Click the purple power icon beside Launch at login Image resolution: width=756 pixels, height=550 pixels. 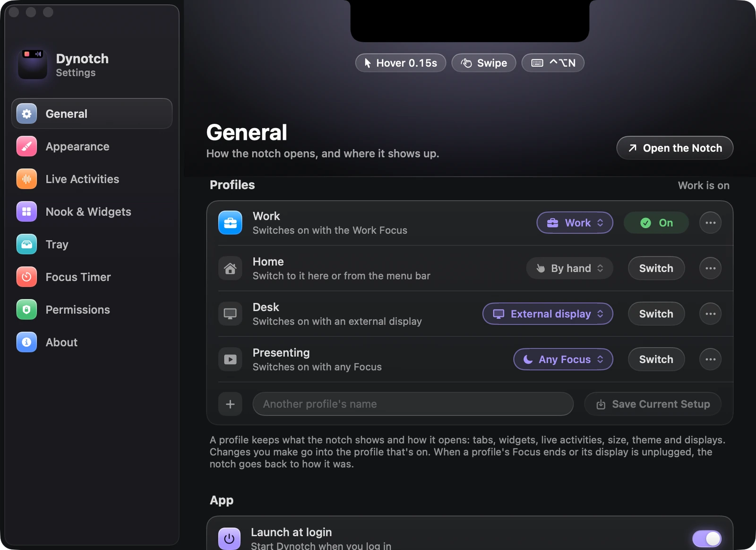point(229,539)
